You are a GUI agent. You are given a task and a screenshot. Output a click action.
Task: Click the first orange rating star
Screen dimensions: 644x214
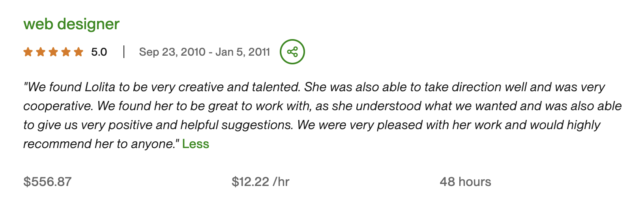[x=28, y=52]
